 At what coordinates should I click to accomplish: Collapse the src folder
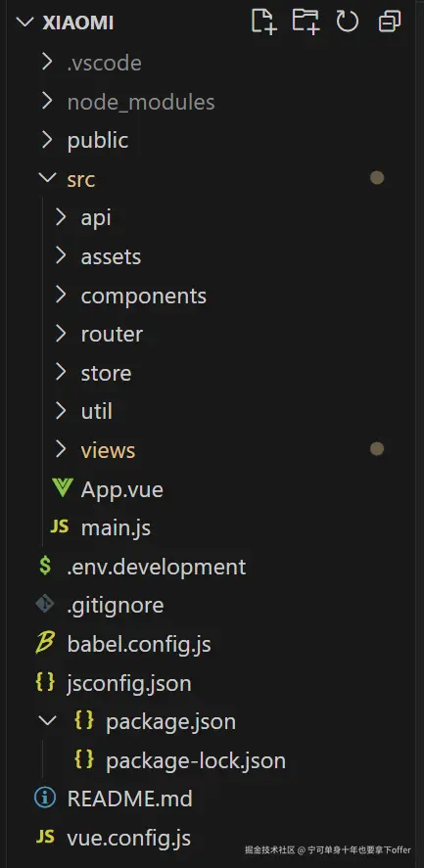click(47, 178)
